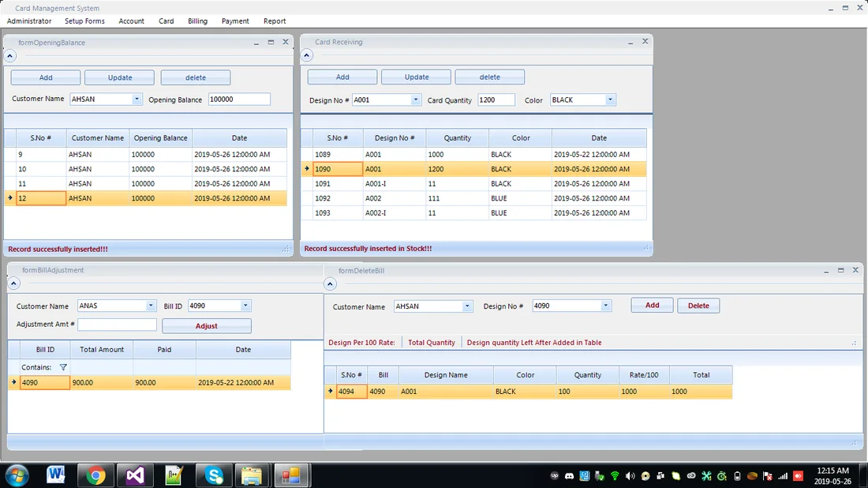Select row 1089 in Card Receiving table
Viewport: 868px width, 488px height.
click(474, 155)
